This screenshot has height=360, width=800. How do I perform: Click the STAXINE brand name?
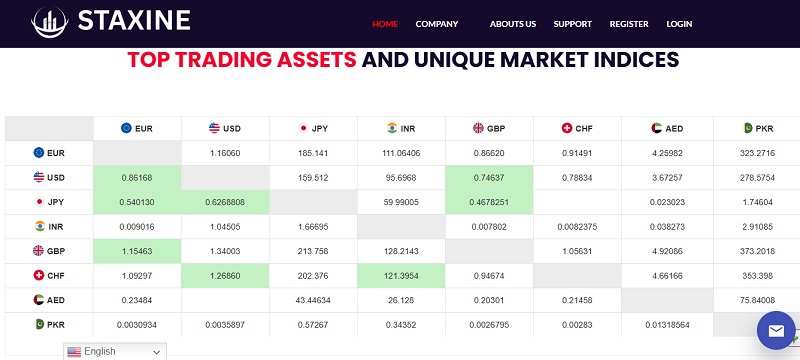pos(134,20)
